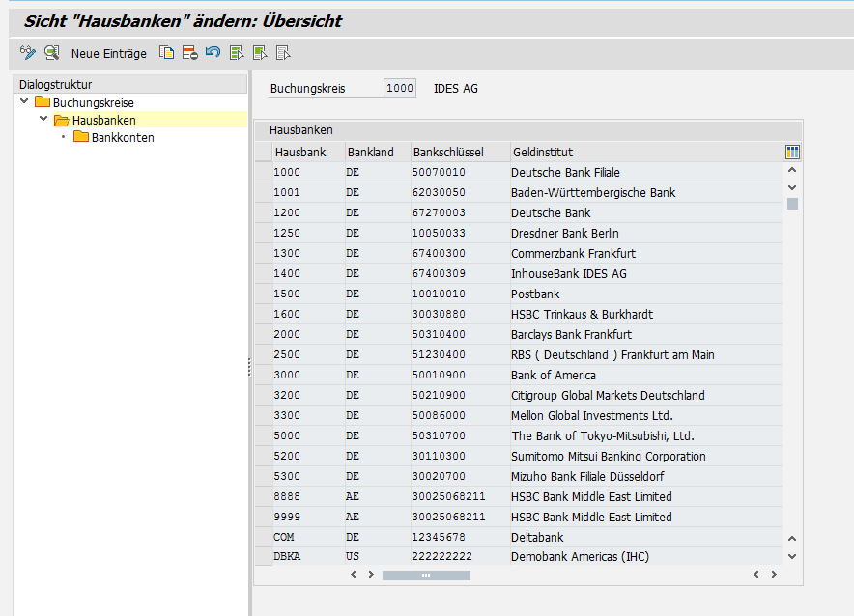Image resolution: width=854 pixels, height=616 pixels.
Task: Click the Neue Einträge button
Action: 108,54
